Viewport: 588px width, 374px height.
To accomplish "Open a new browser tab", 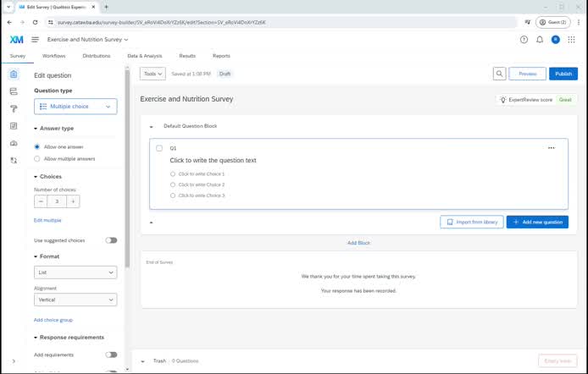I will [106, 7].
